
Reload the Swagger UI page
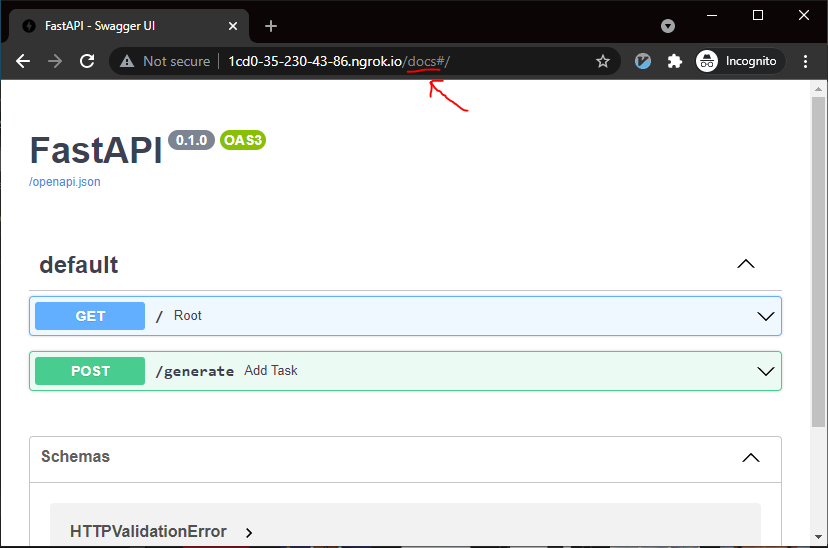tap(87, 61)
